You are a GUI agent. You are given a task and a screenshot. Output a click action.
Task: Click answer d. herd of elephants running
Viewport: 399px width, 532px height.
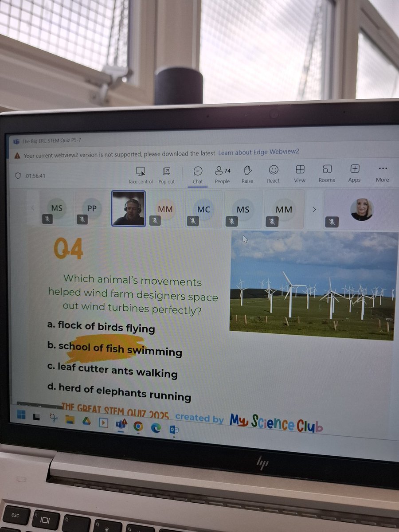click(119, 392)
